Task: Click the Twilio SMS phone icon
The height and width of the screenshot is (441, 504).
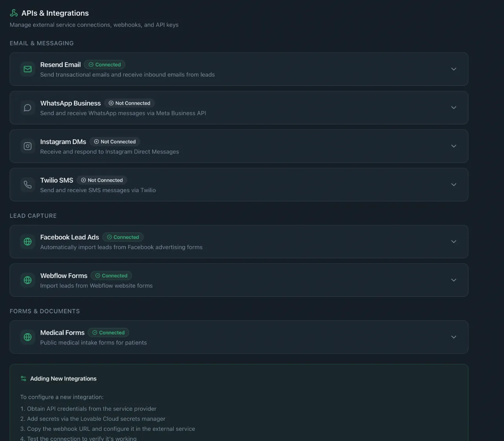Action: [28, 184]
